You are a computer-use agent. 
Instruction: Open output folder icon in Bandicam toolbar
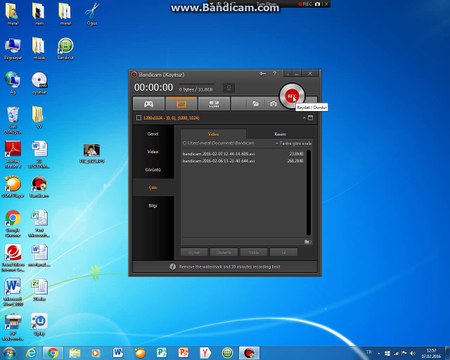point(256,104)
